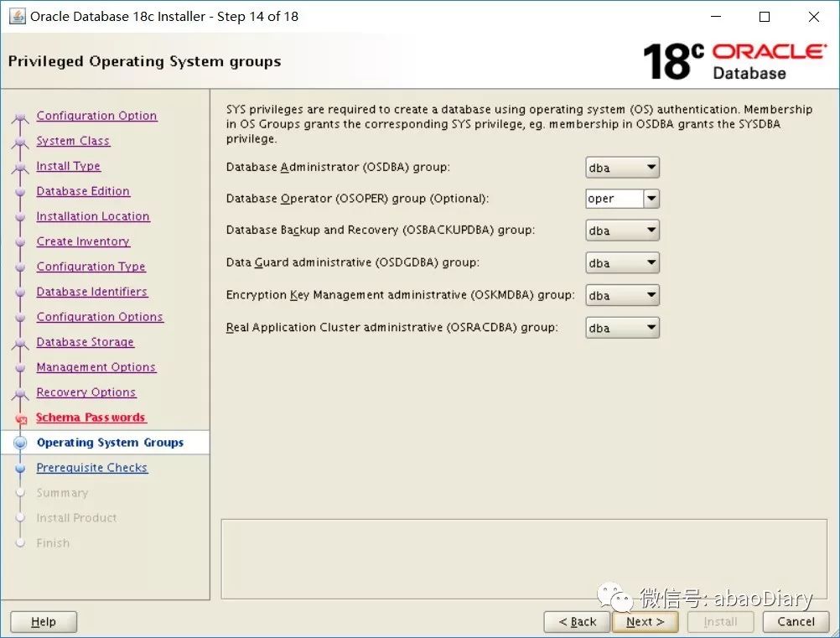The image size is (840, 638).
Task: Click the Configuration Options step bullet icon
Action: click(20, 318)
